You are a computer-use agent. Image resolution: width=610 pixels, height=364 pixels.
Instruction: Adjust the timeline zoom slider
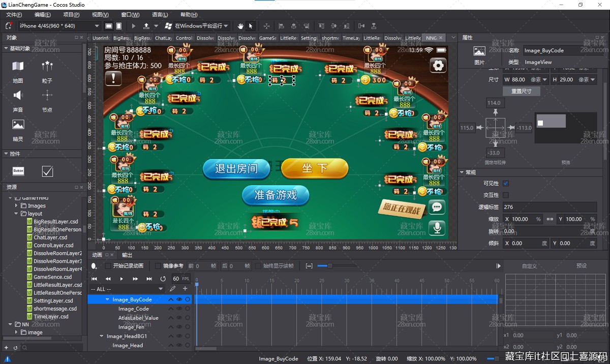[329, 266]
